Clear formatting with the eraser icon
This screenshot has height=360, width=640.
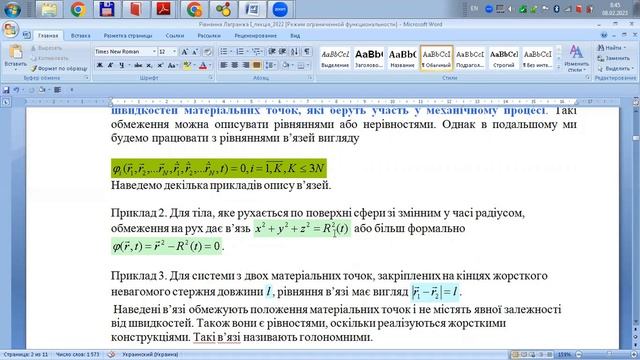coord(208,52)
